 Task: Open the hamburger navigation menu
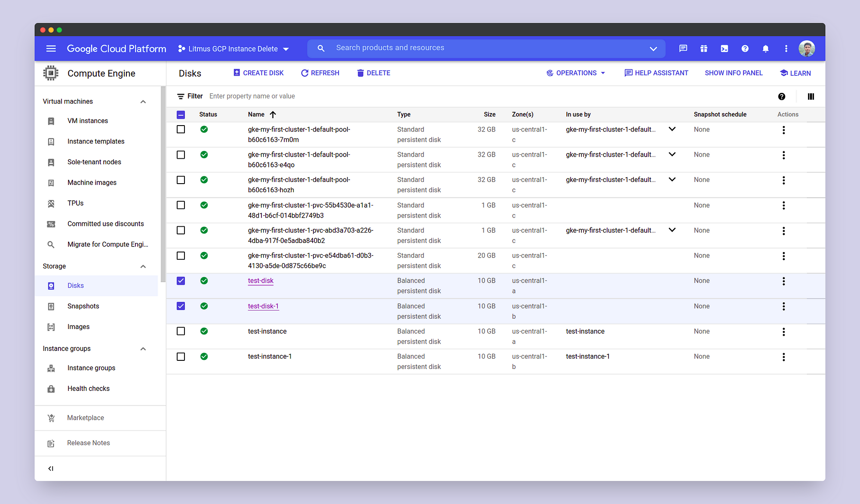[51, 49]
